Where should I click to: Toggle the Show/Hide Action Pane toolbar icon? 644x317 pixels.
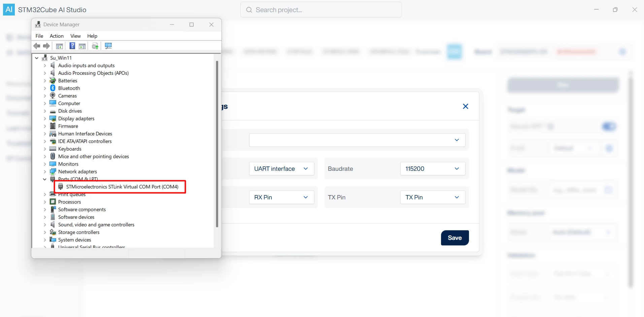82,46
